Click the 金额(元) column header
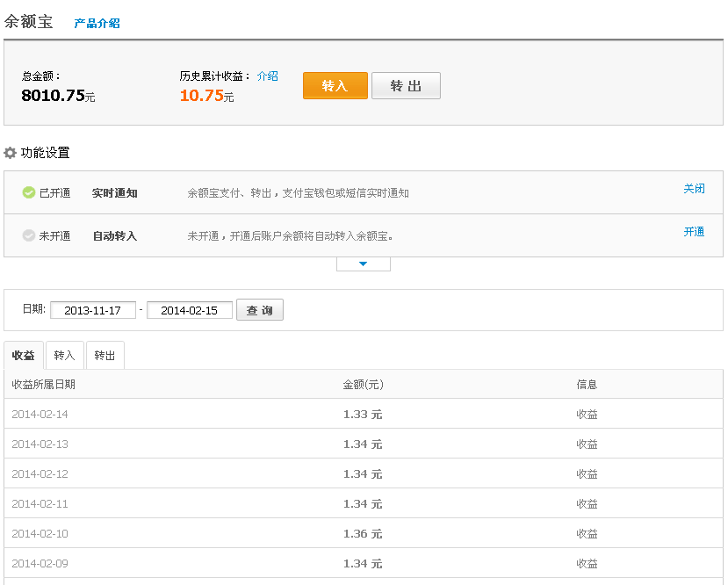 tap(363, 385)
